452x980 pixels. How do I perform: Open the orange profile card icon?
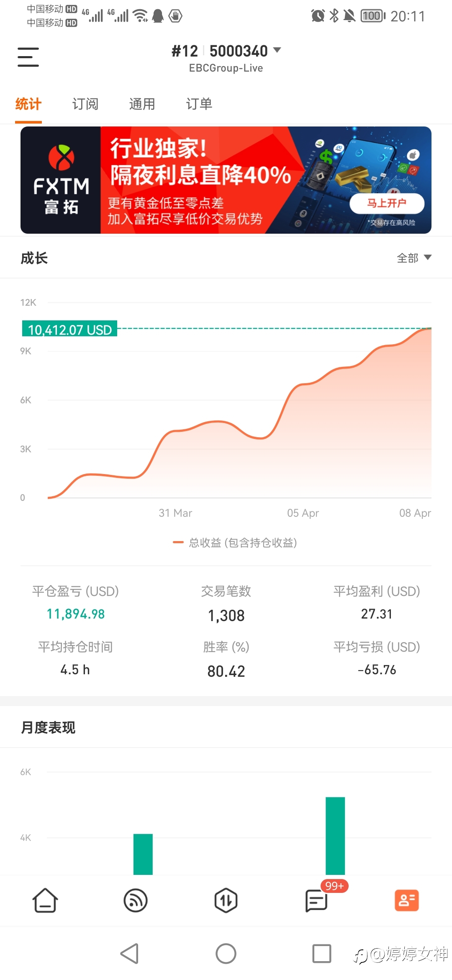(x=406, y=900)
